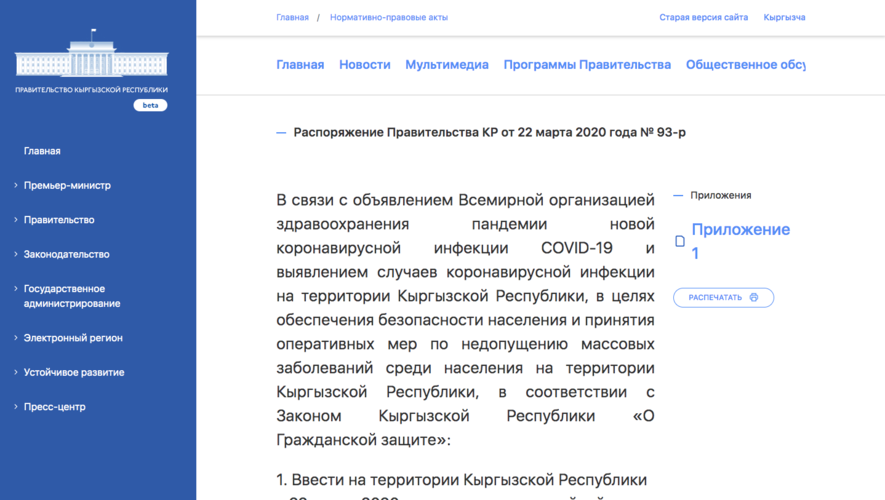The height and width of the screenshot is (500, 885).
Task: Open Главная in the left sidebar
Action: (42, 151)
